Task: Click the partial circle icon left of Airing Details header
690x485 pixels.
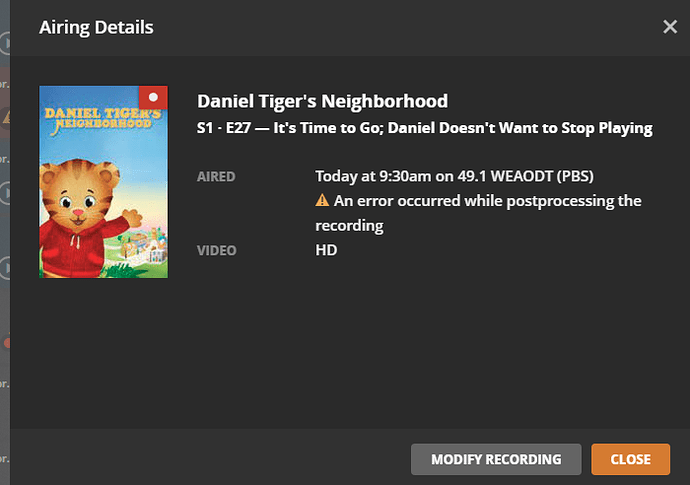Action: [6, 43]
